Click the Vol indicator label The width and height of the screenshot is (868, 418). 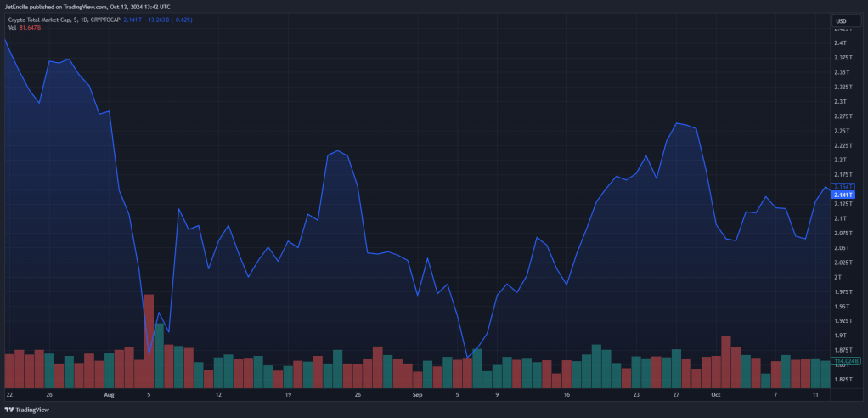click(x=12, y=27)
